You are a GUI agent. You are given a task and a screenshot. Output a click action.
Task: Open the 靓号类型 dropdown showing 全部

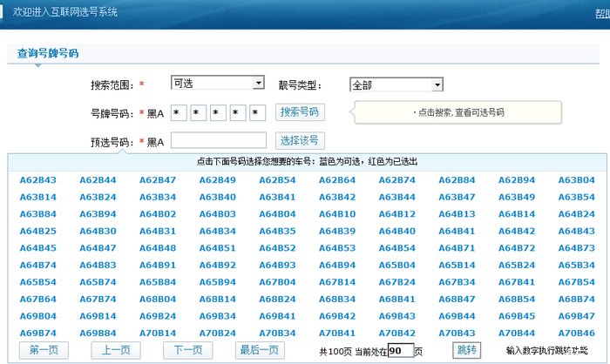(x=396, y=84)
